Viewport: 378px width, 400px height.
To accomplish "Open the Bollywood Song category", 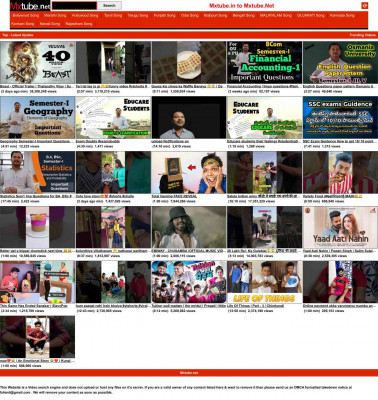I will point(26,15).
